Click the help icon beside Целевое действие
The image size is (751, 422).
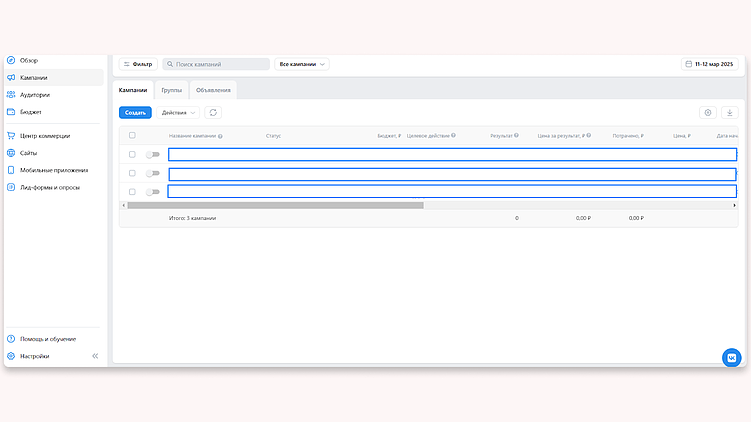454,136
